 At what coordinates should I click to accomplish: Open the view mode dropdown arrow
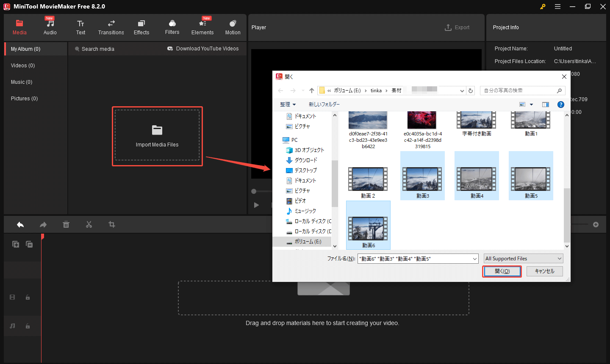pos(531,105)
